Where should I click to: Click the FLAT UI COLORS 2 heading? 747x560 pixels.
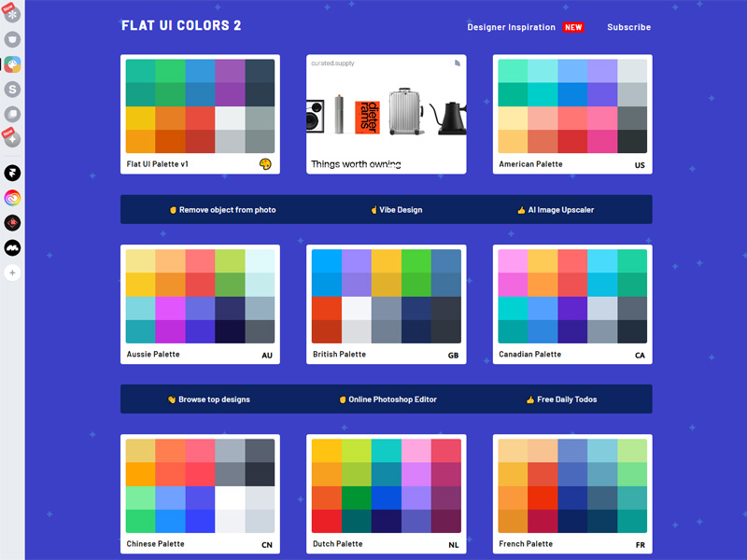(180, 26)
